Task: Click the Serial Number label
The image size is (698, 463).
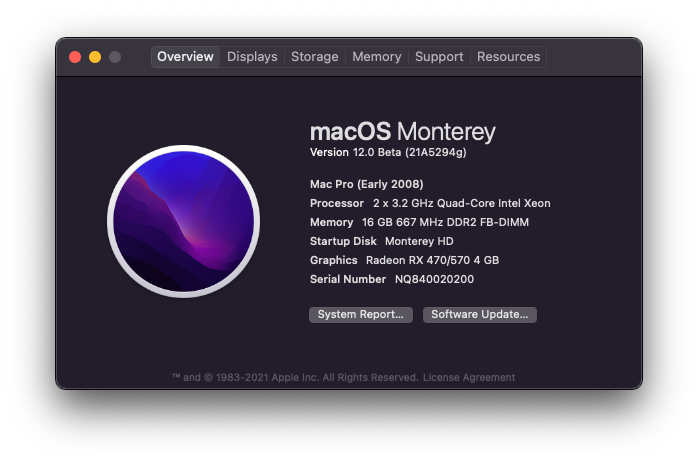Action: (348, 279)
